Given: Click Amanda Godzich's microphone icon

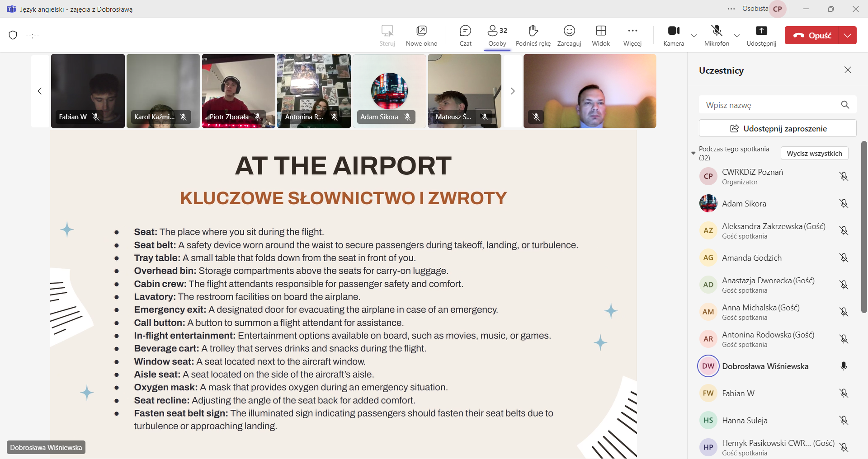Looking at the screenshot, I should (844, 258).
